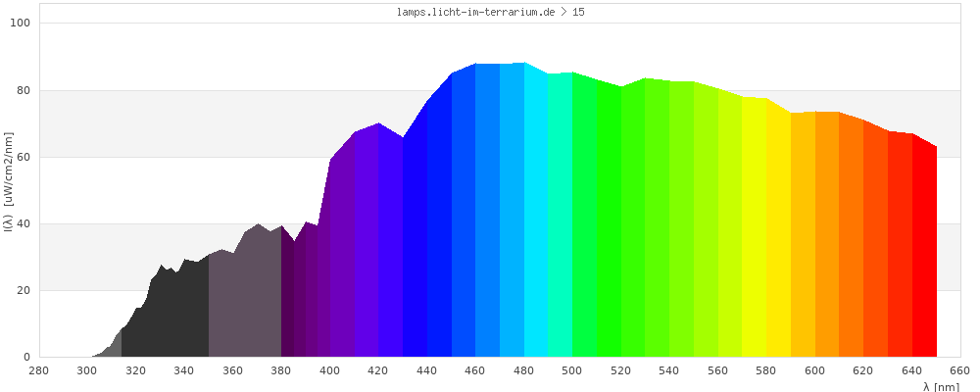The image size is (980, 392).
Task: Click the 280 tick label on the x-axis
Action: point(39,370)
